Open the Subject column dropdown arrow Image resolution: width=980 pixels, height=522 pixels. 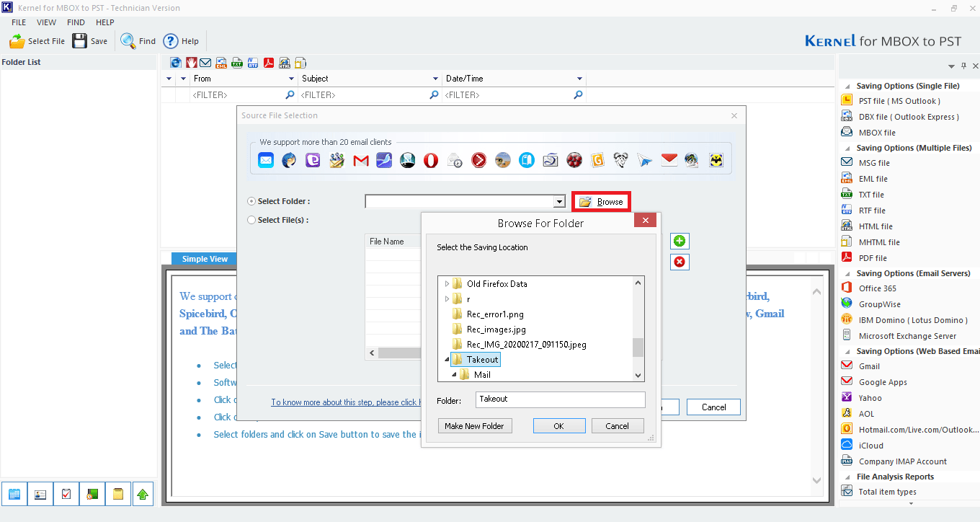click(x=435, y=79)
